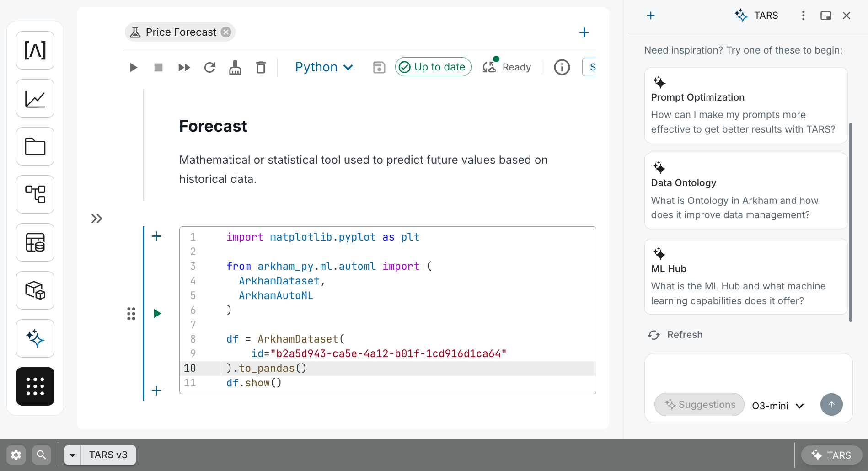Open settings gear in bottom bar
Screen dimensions: 868x471
click(x=16, y=455)
